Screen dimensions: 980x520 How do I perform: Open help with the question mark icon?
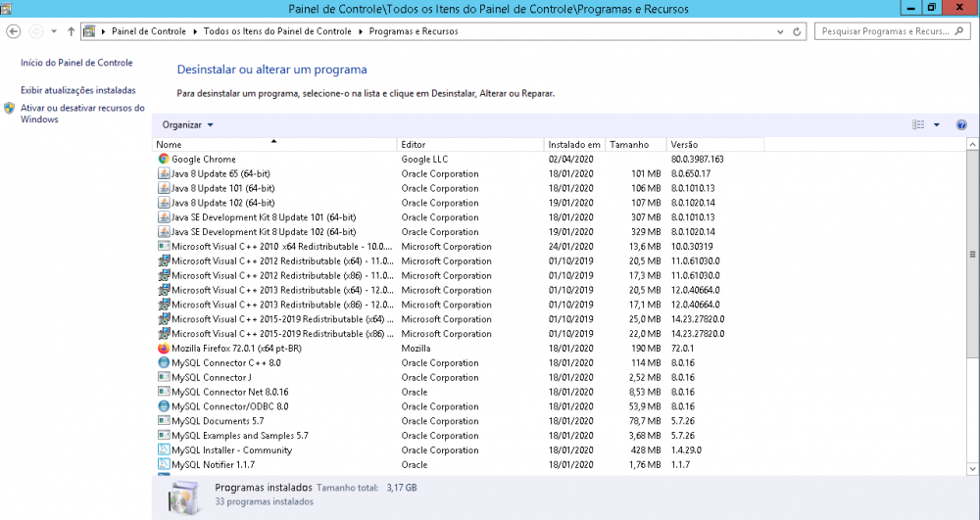(x=961, y=125)
